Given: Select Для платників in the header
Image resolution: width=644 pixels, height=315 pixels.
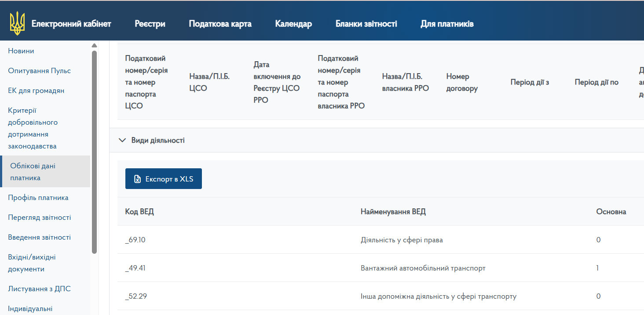Looking at the screenshot, I should pyautogui.click(x=447, y=24).
